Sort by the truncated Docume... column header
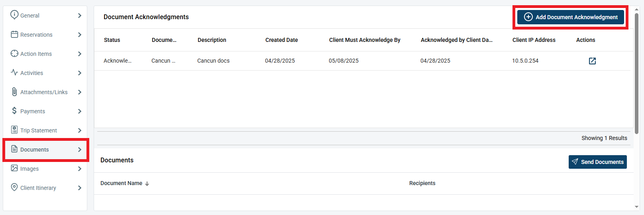644x215 pixels. coord(164,40)
